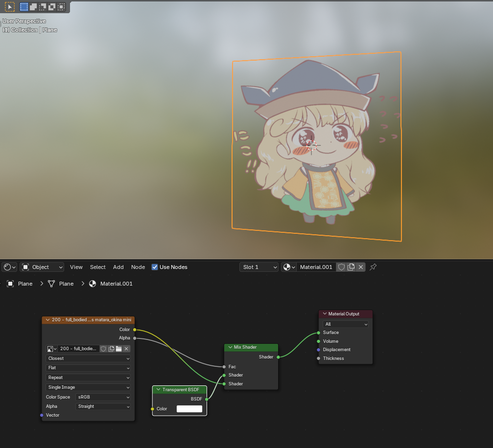Collapse the Material Output node
Viewport: 493px width, 448px height.
pyautogui.click(x=325, y=314)
